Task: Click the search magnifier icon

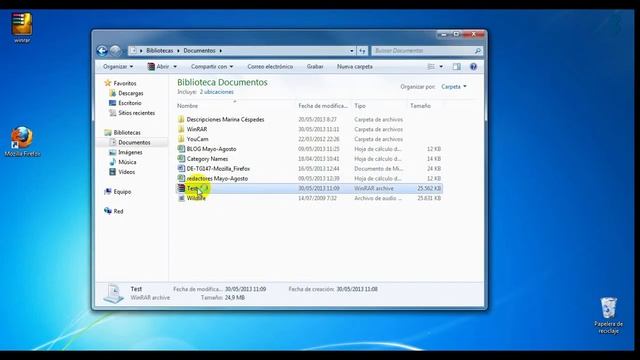Action: (x=478, y=51)
